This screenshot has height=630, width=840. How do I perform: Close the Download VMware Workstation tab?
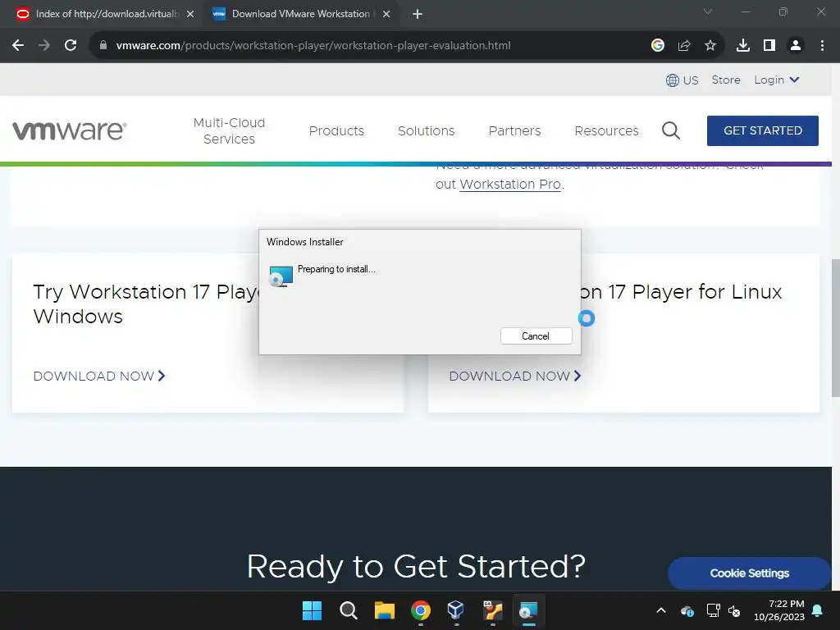click(386, 14)
